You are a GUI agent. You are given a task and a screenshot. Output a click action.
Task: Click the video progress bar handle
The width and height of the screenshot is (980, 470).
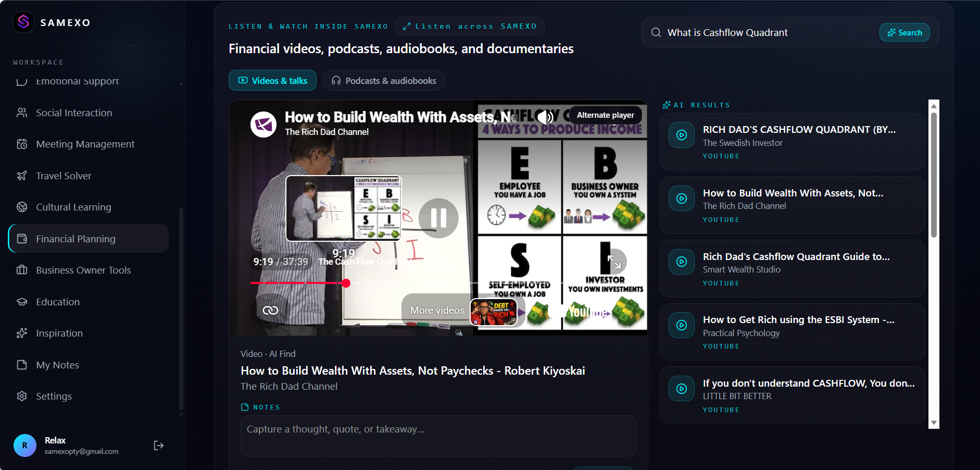click(x=346, y=283)
